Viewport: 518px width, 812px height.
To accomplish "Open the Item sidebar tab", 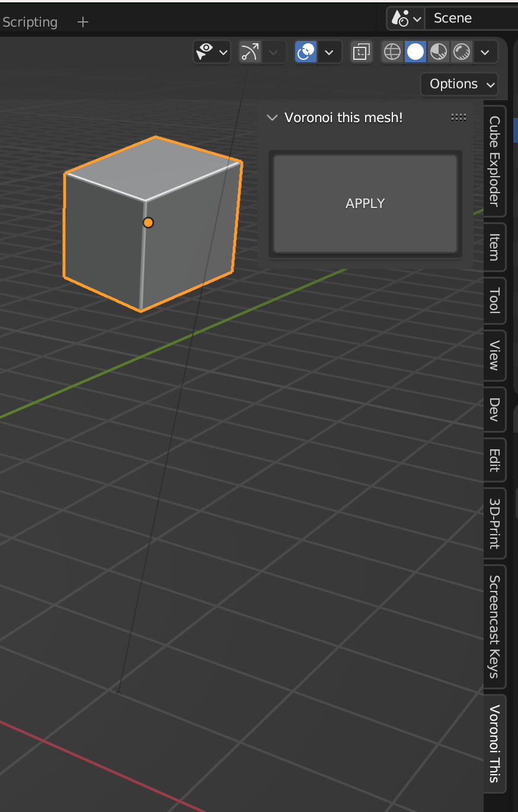I will click(494, 247).
